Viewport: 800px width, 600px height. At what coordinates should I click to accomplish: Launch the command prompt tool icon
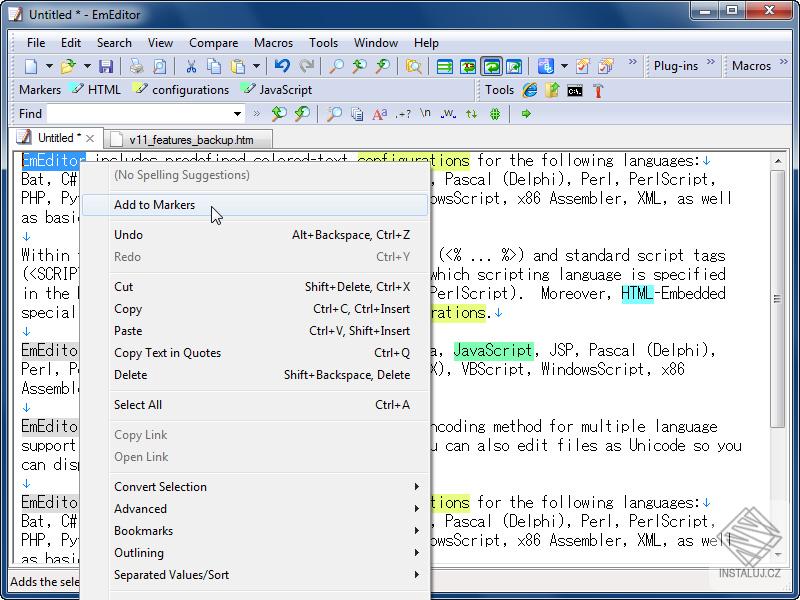tap(575, 90)
